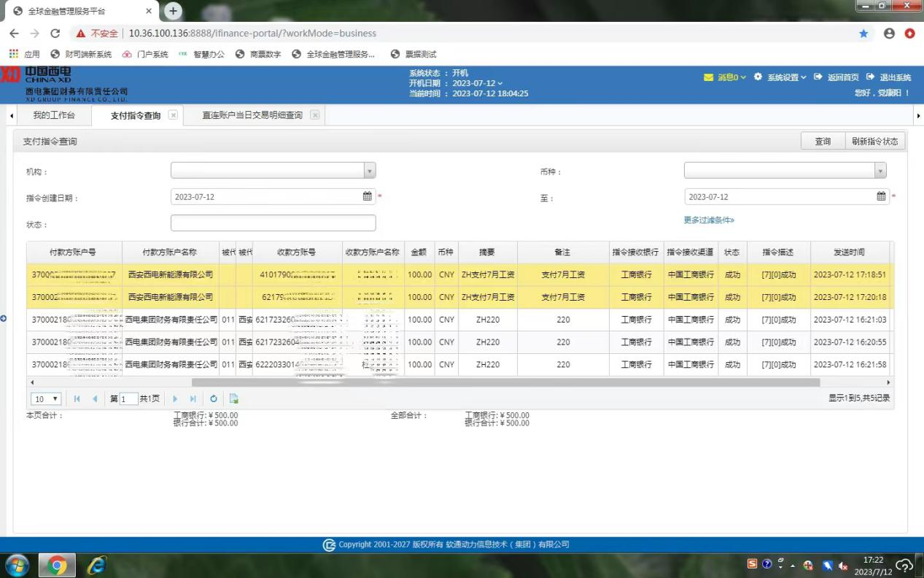Click the 查询 button

(823, 142)
